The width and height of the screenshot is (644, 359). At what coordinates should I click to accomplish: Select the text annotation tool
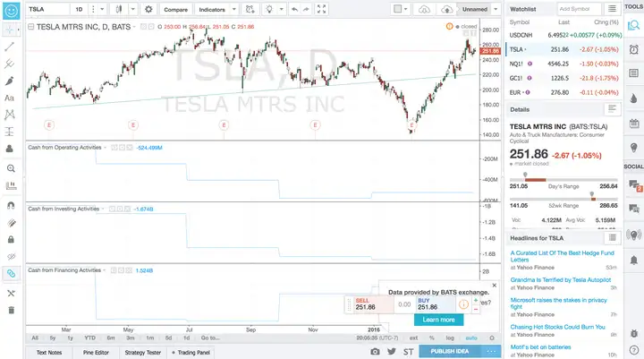point(10,98)
